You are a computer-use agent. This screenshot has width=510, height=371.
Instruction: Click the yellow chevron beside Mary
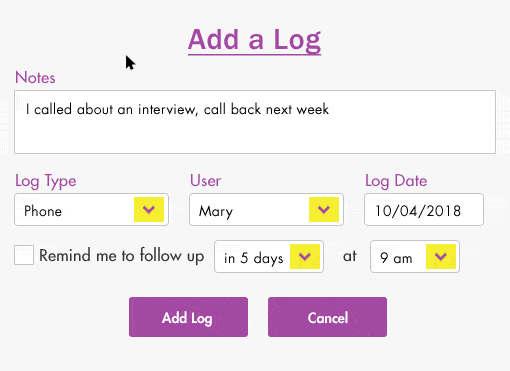[324, 209]
